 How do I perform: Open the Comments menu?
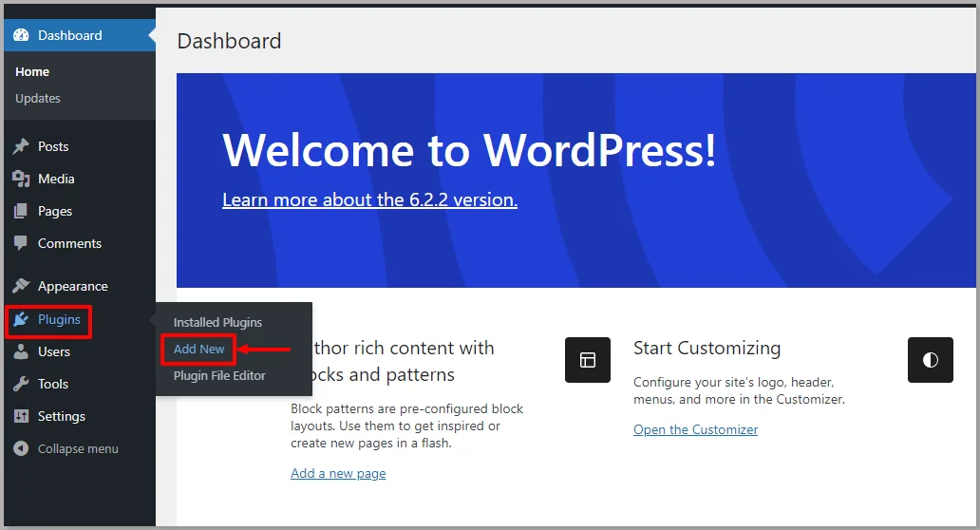coord(80,243)
